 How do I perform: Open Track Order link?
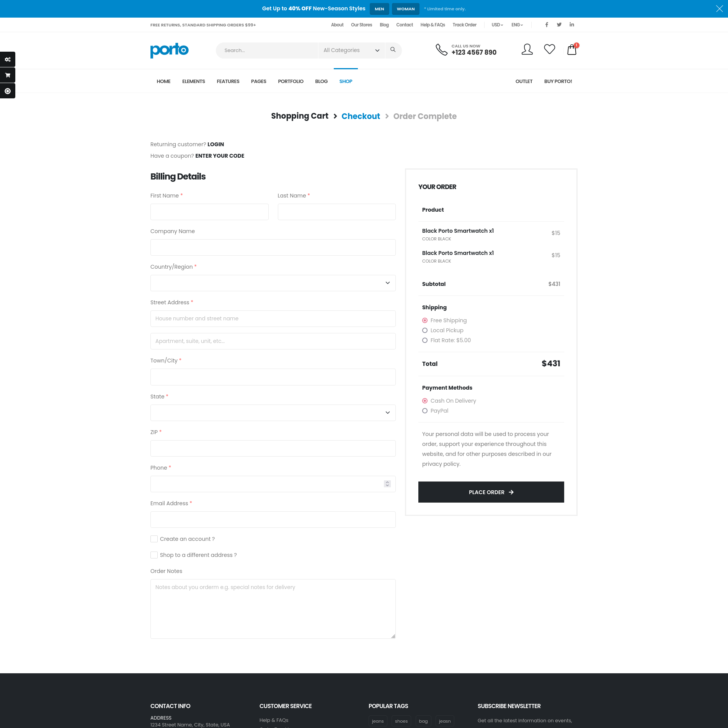[x=464, y=25]
